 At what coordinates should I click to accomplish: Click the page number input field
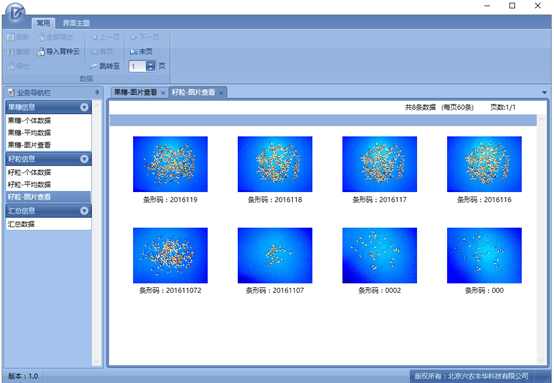pyautogui.click(x=138, y=66)
